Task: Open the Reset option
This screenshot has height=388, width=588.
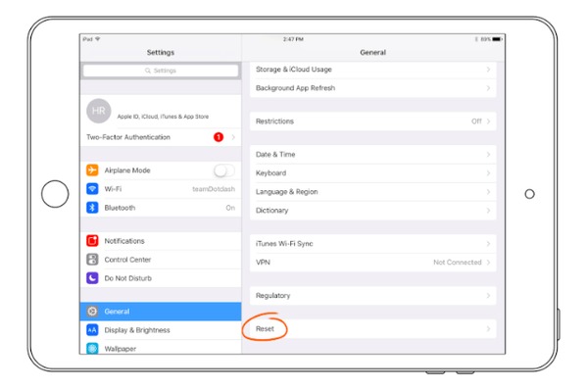Action: 373,329
